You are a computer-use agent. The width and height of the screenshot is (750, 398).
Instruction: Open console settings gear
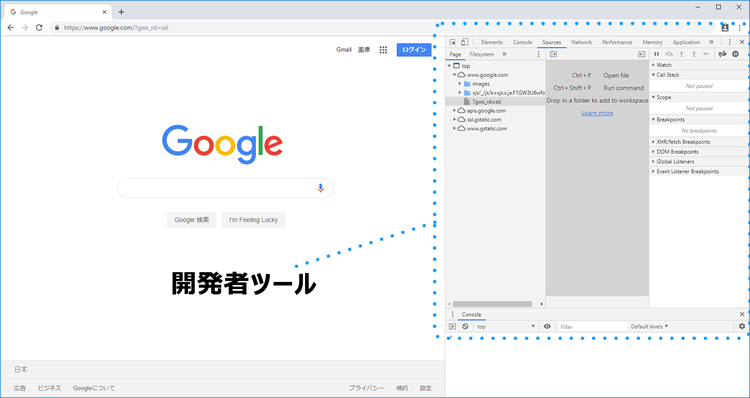click(x=742, y=326)
